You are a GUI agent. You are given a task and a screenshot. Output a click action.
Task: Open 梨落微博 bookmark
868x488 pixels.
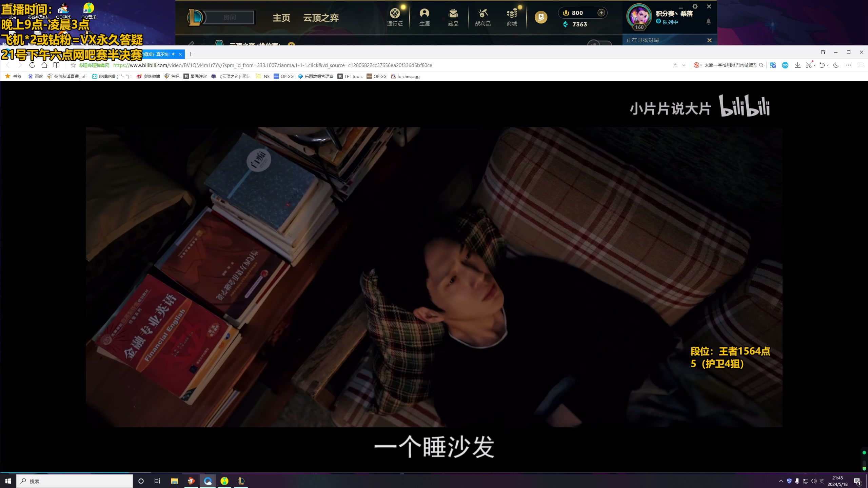tap(148, 76)
